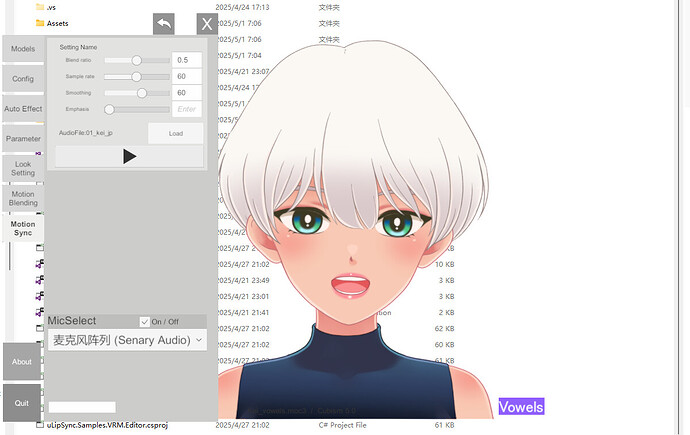Click the 2025/4/21 23:49 date entry

click(243, 280)
